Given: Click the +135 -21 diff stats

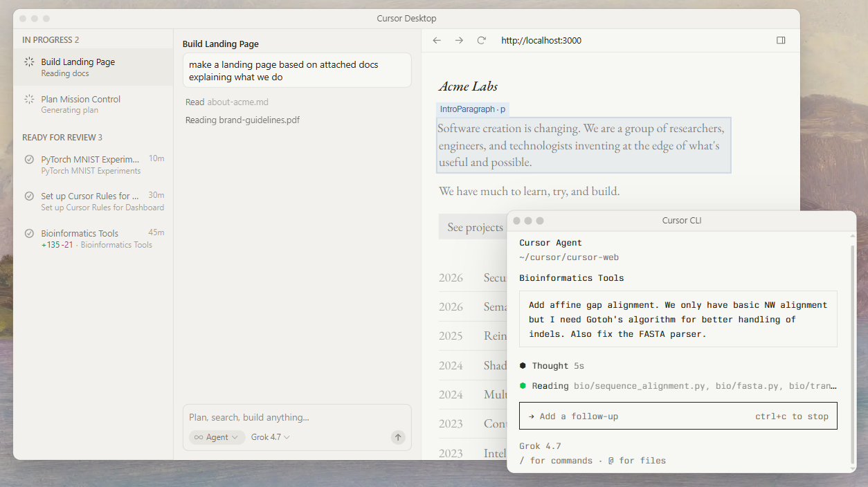Looking at the screenshot, I should (57, 245).
